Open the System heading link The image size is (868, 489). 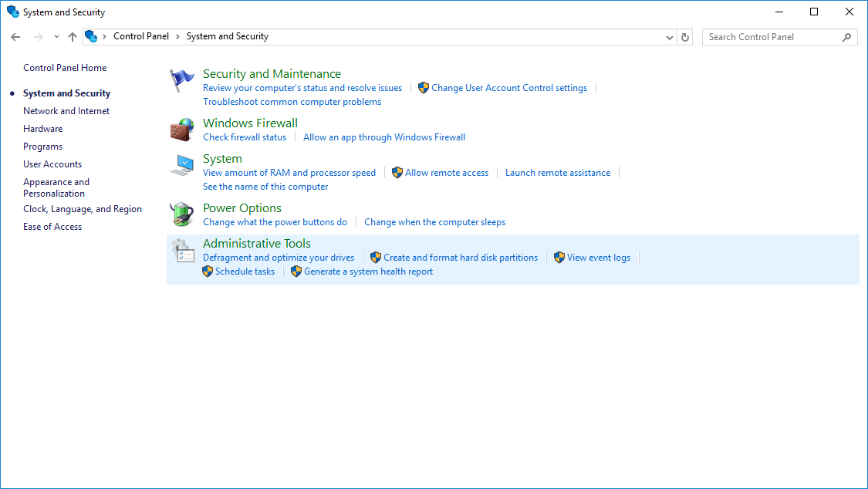(x=222, y=158)
